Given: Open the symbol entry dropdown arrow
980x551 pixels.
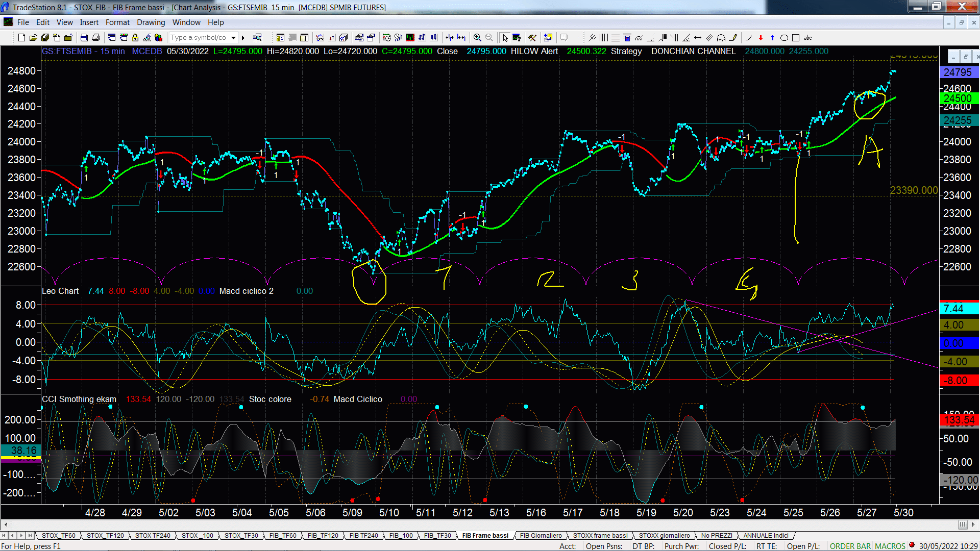Looking at the screenshot, I should coord(233,38).
